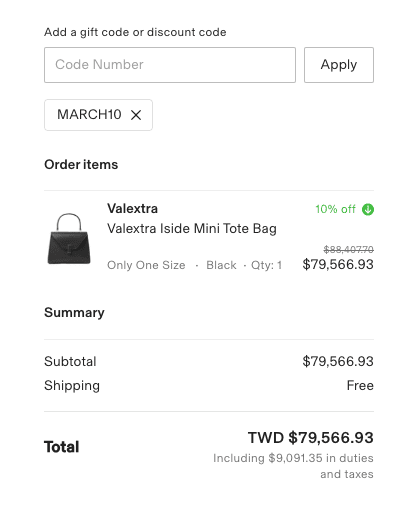
Task: Click the Black color attribute
Action: point(221,265)
